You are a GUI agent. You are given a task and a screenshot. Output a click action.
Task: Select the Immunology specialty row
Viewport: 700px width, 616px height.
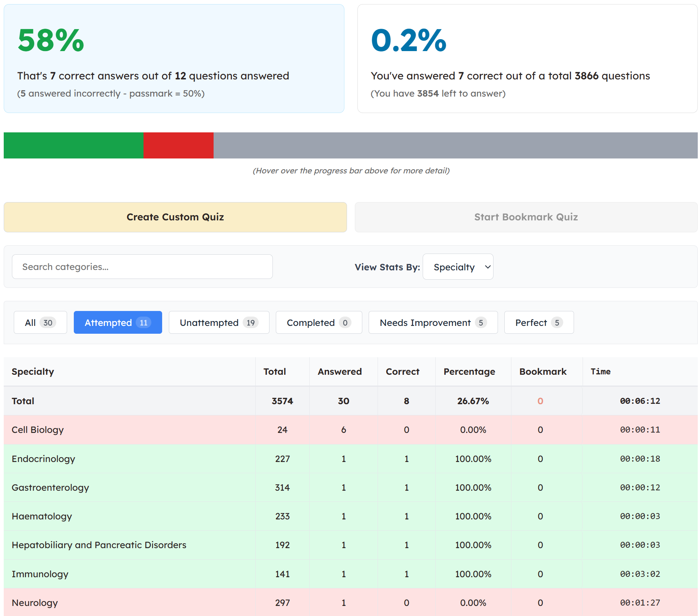click(x=350, y=574)
